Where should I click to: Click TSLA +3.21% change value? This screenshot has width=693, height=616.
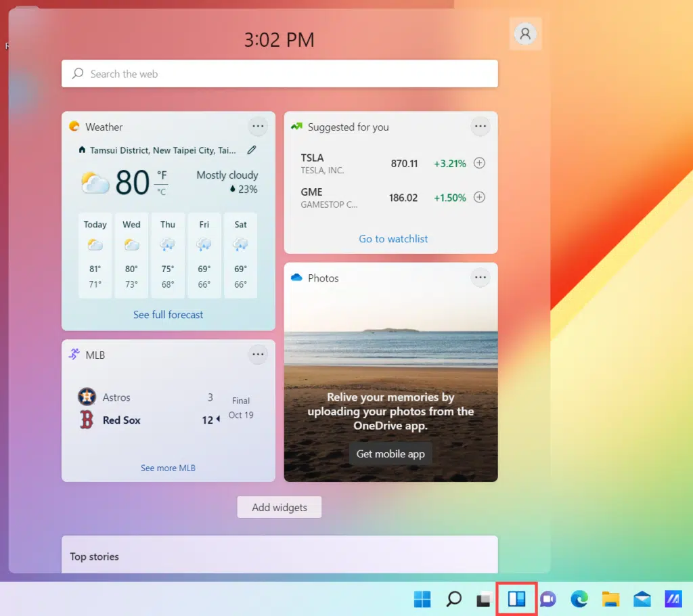[450, 164]
